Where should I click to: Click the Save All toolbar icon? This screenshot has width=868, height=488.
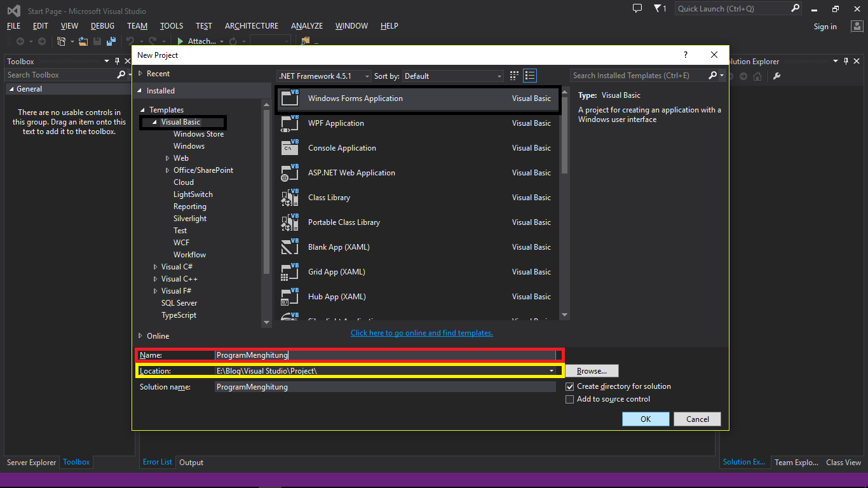point(111,41)
